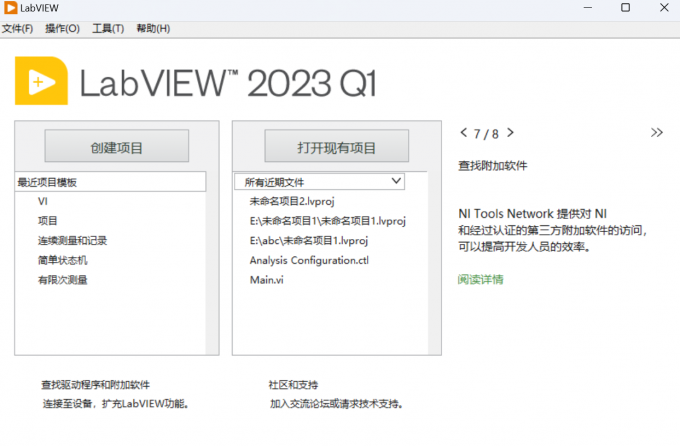Image resolution: width=680 pixels, height=446 pixels.
Task: Close the LabVIEW window
Action: pos(664,7)
